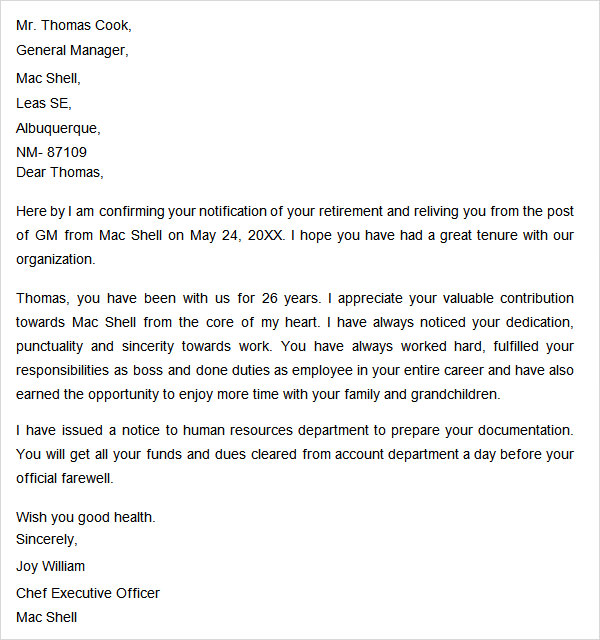
Task: Click the Leas SE street line
Action: pyautogui.click(x=44, y=103)
